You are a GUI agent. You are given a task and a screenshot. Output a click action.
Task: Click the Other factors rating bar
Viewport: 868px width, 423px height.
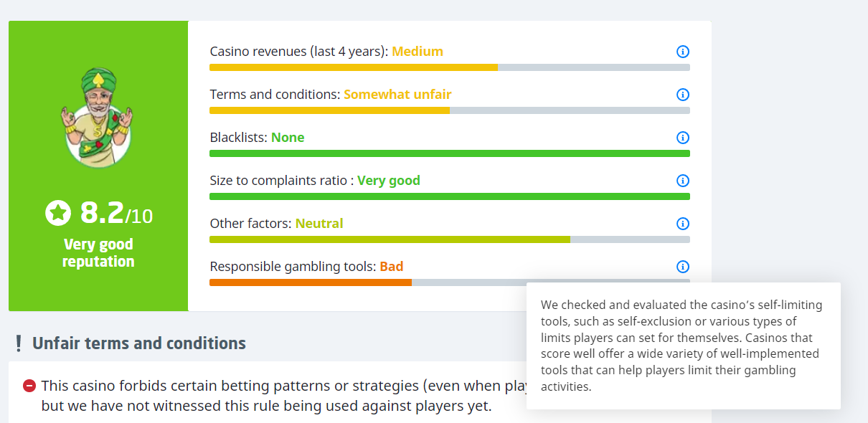[x=449, y=239]
